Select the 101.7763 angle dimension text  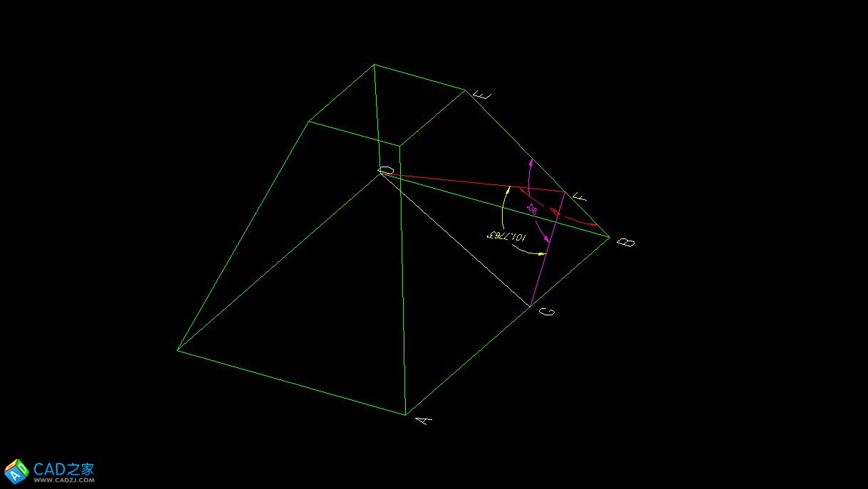click(506, 236)
